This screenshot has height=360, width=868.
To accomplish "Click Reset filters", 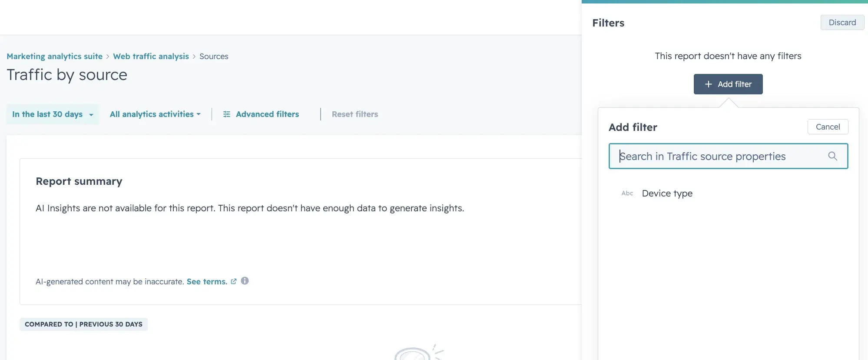I will (355, 114).
